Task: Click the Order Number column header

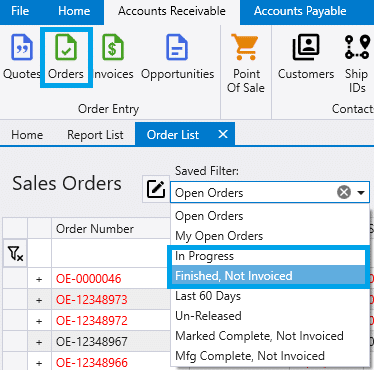Action: coord(111,229)
